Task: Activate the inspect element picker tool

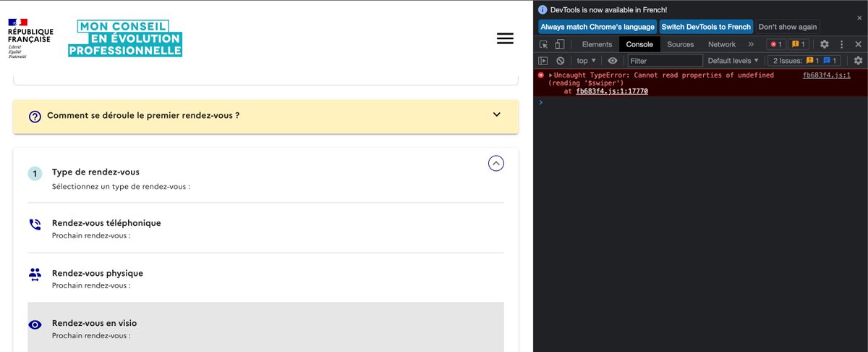Action: pos(543,44)
